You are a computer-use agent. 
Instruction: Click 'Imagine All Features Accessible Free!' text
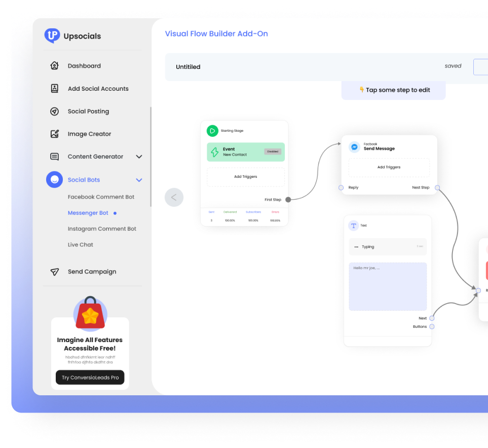90,344
